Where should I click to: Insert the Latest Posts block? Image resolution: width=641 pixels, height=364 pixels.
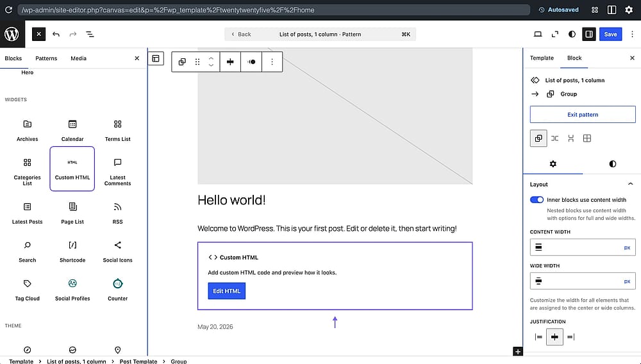pyautogui.click(x=28, y=213)
